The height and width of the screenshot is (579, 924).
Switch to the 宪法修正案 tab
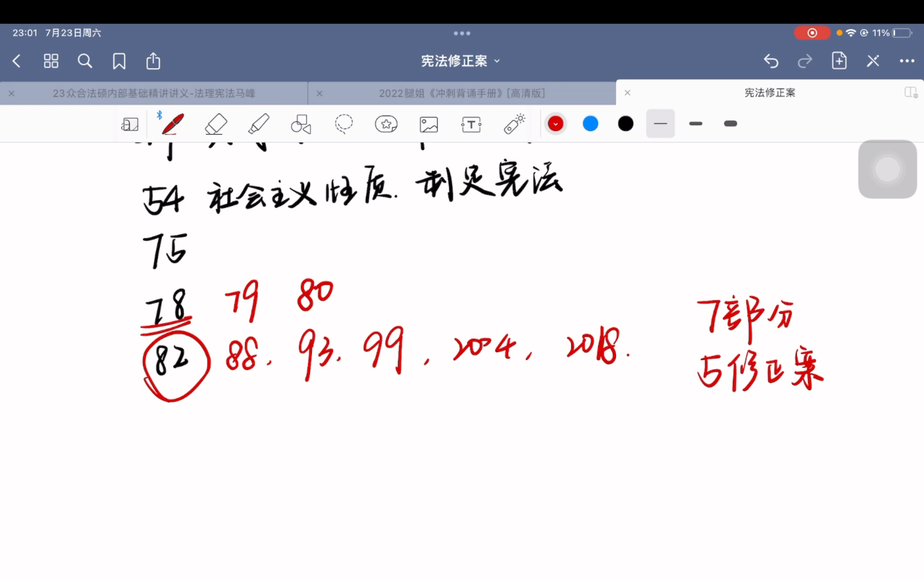[768, 93]
